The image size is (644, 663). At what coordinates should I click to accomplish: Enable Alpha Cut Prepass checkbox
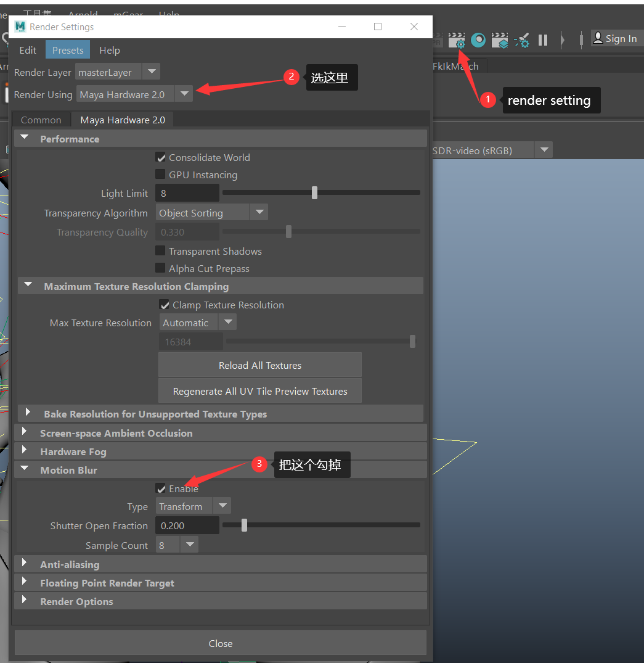coord(160,268)
